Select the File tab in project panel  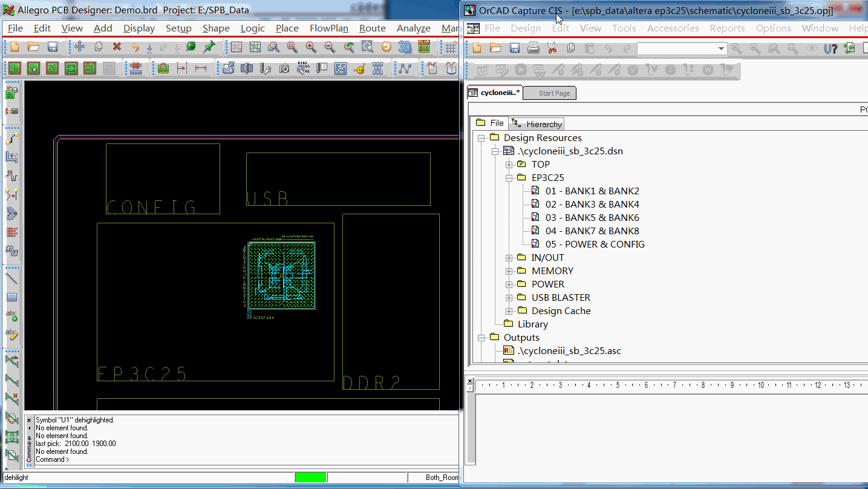[490, 123]
